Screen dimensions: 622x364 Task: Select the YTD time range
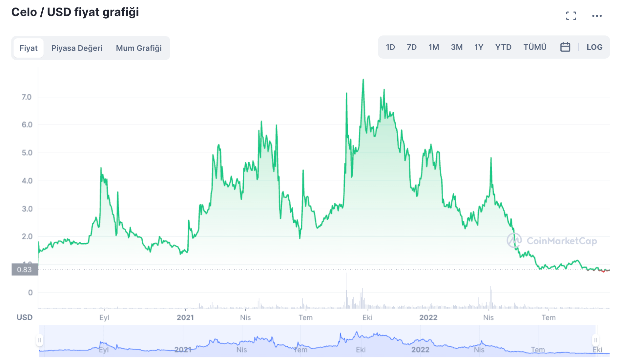(x=503, y=47)
